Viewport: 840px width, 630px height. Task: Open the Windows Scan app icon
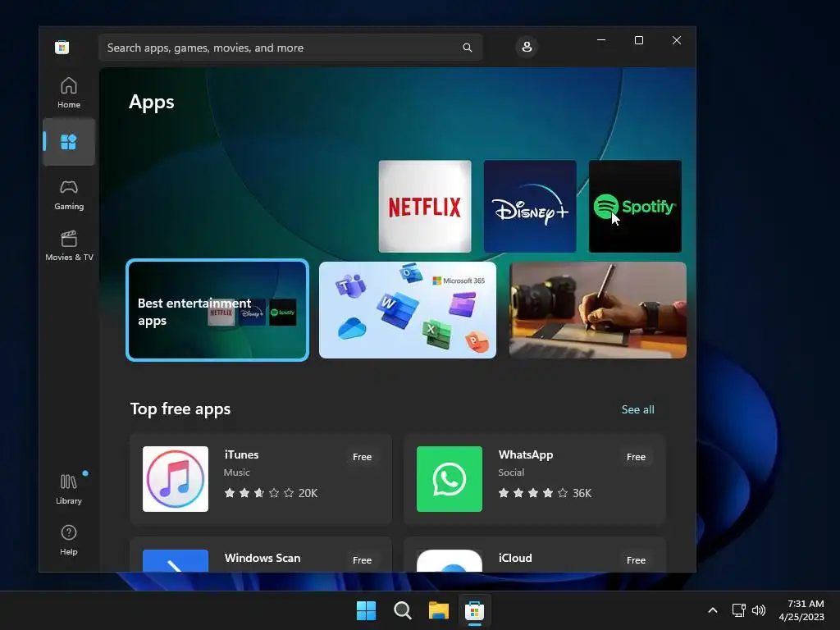[x=176, y=560]
